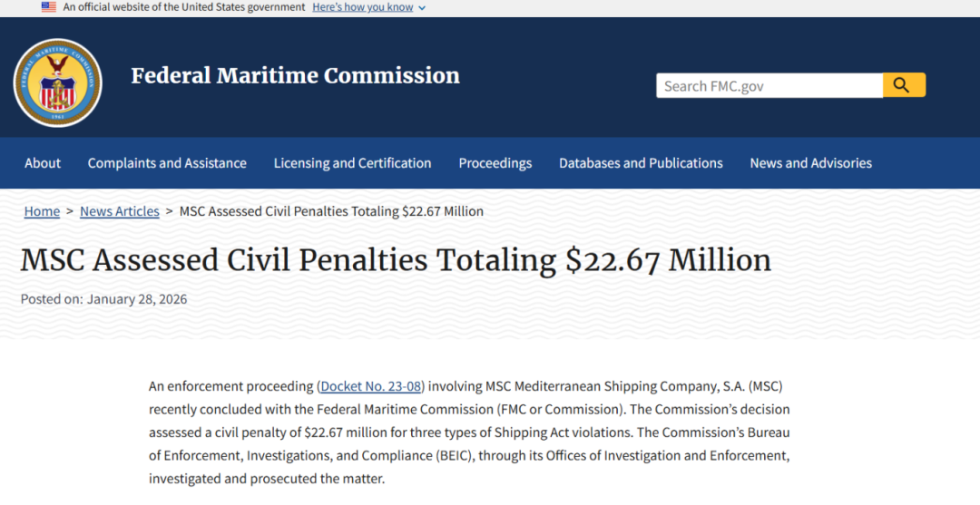Click the MSC civil penalties headline
Screen dimensions: 980x505
click(x=396, y=260)
